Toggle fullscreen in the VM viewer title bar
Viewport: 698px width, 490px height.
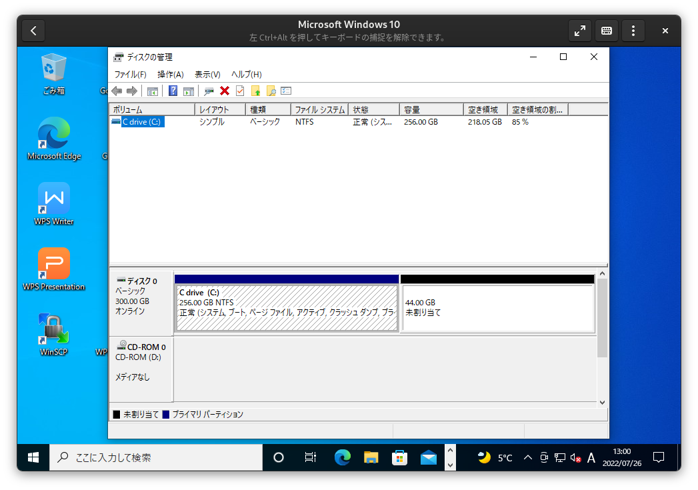coord(580,31)
